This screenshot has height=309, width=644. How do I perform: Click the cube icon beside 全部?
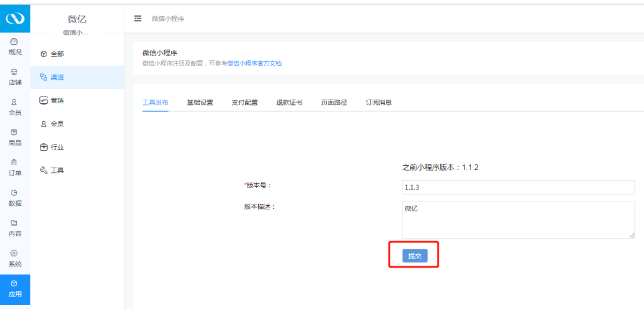coord(44,54)
